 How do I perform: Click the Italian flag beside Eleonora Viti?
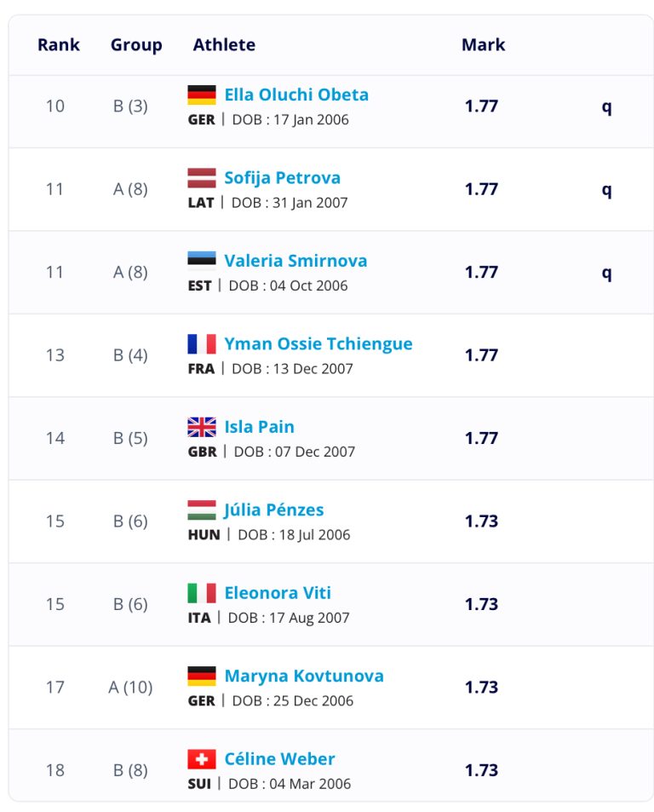click(201, 593)
